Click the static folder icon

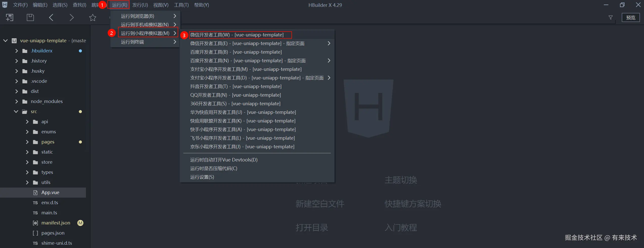[35, 152]
